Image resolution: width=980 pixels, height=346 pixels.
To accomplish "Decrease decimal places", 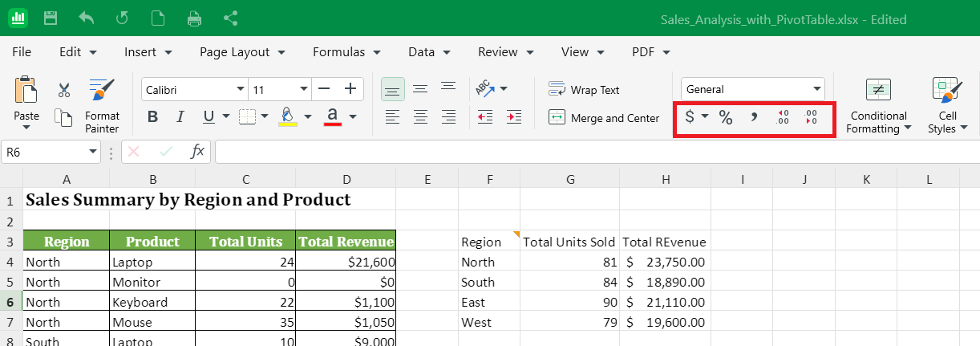I will tap(811, 118).
